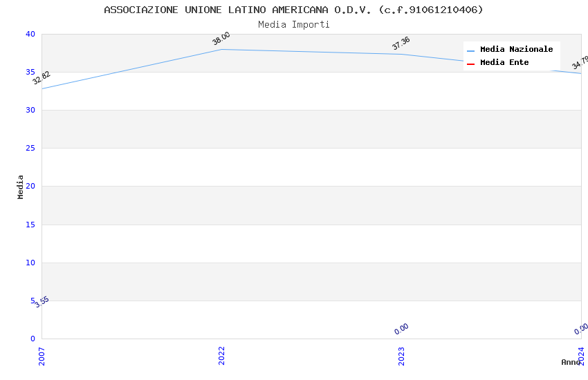
Task: Click the 32.82 data label
Action: pos(42,78)
